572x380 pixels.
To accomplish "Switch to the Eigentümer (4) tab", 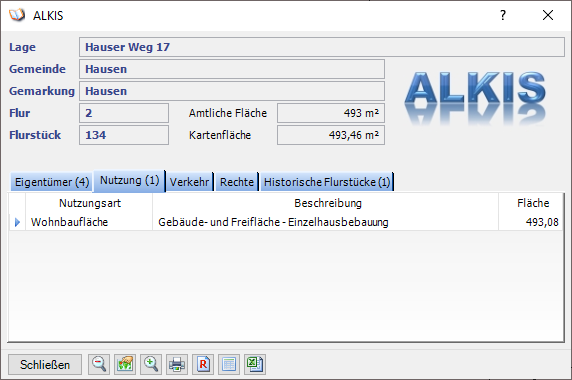I will click(52, 182).
